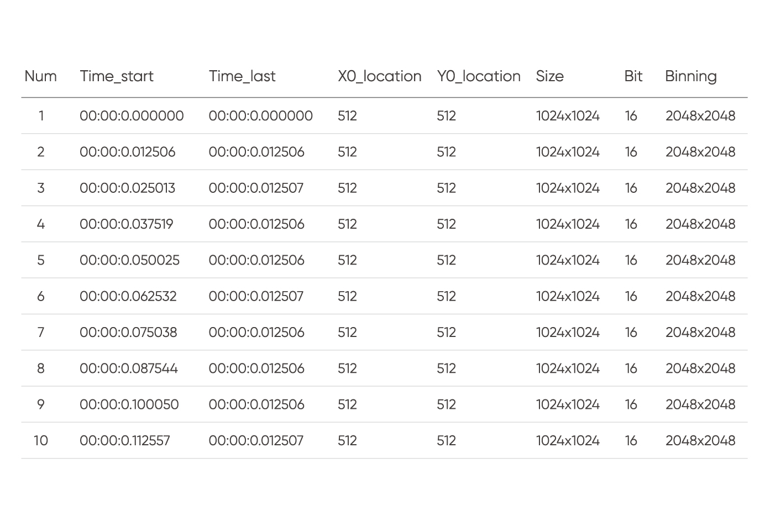Click row number 5 in Num column
This screenshot has height=532, width=760.
click(x=40, y=260)
